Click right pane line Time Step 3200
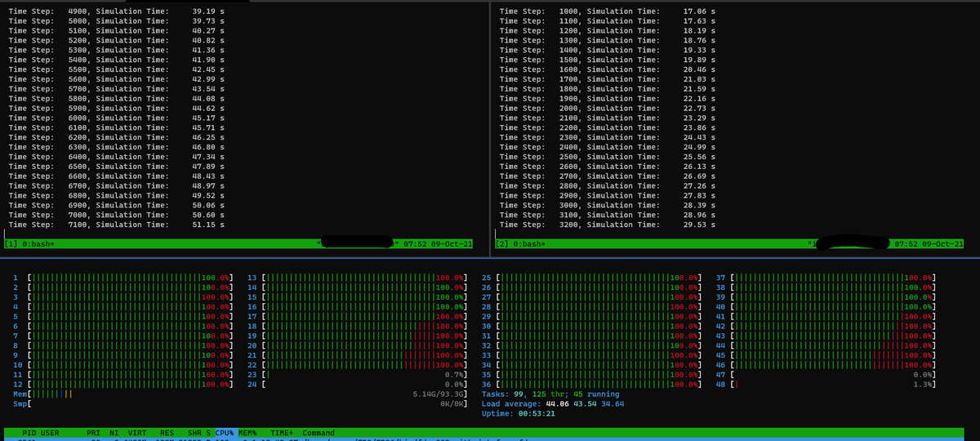Image resolution: width=980 pixels, height=441 pixels. click(607, 225)
